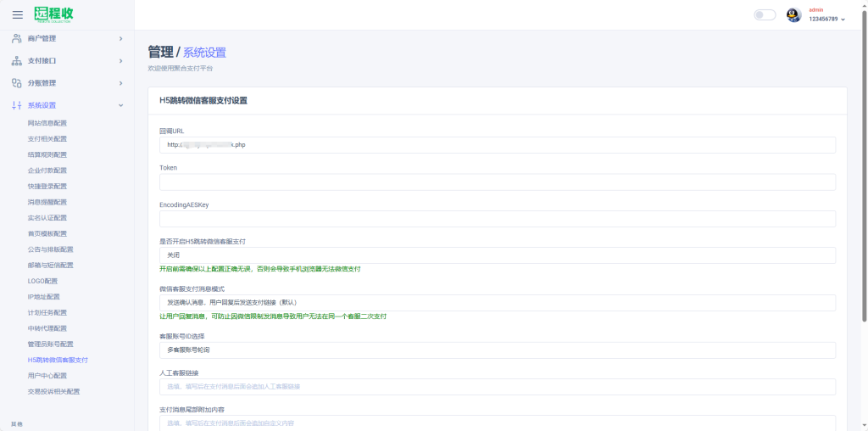Click the 回调URL input field
The width and height of the screenshot is (868, 431).
tap(497, 145)
